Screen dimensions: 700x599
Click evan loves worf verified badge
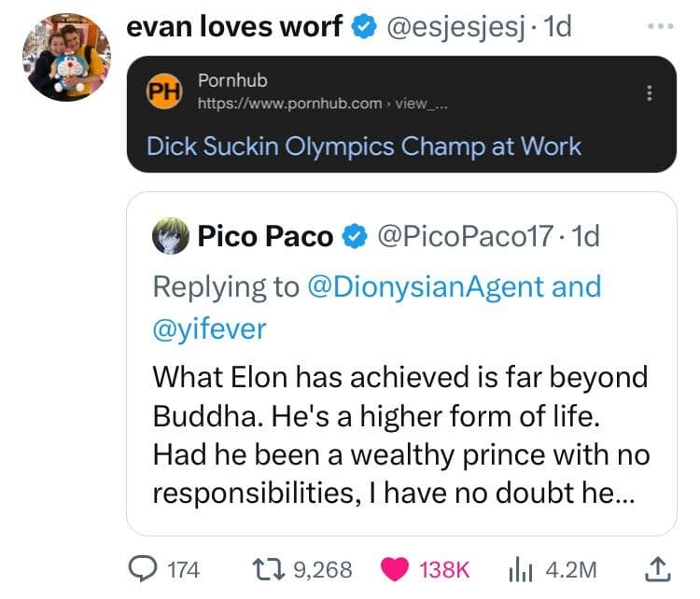[x=361, y=27]
